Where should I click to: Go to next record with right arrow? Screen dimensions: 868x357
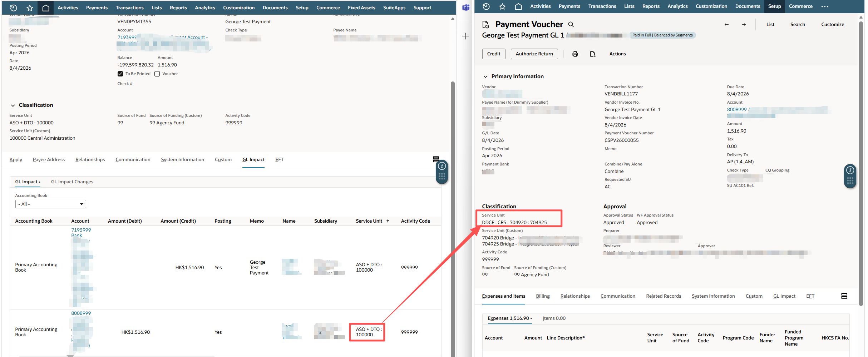point(744,24)
